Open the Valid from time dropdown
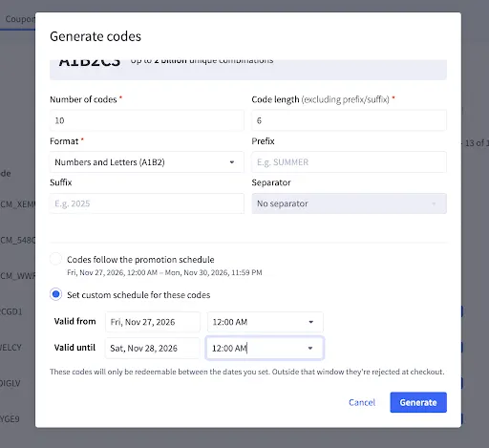The height and width of the screenshot is (448, 489). click(x=266, y=322)
